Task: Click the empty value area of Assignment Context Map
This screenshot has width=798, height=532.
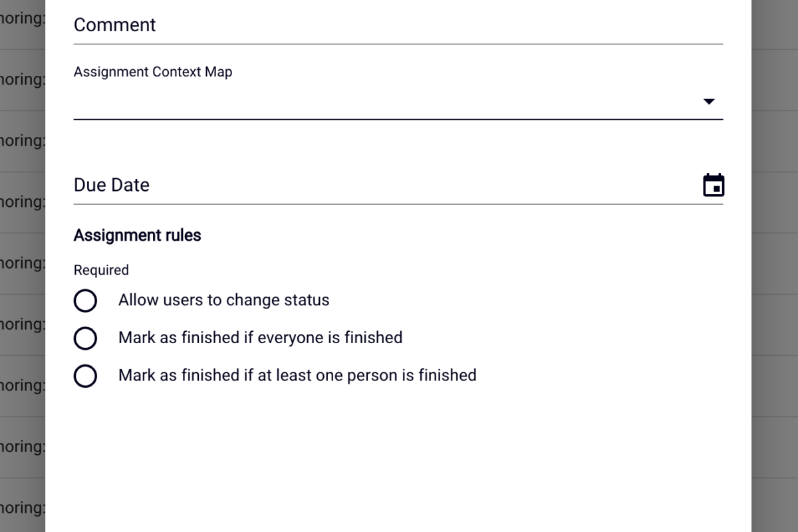Action: click(386, 102)
